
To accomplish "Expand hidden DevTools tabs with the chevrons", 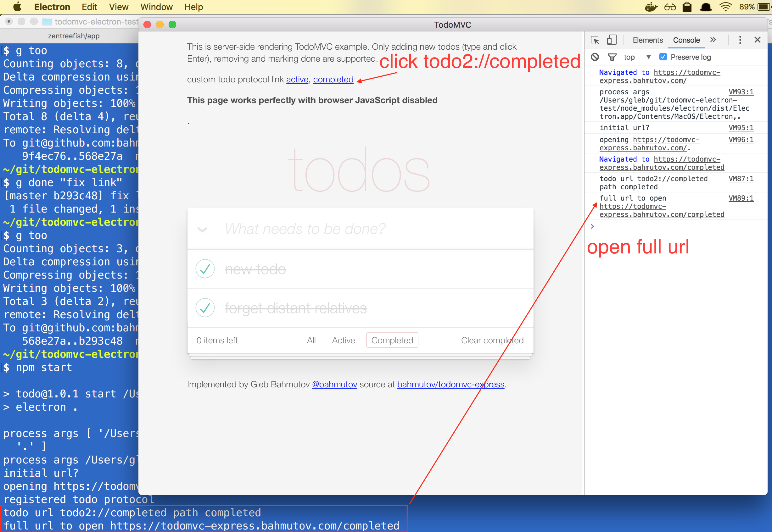I will coord(713,40).
